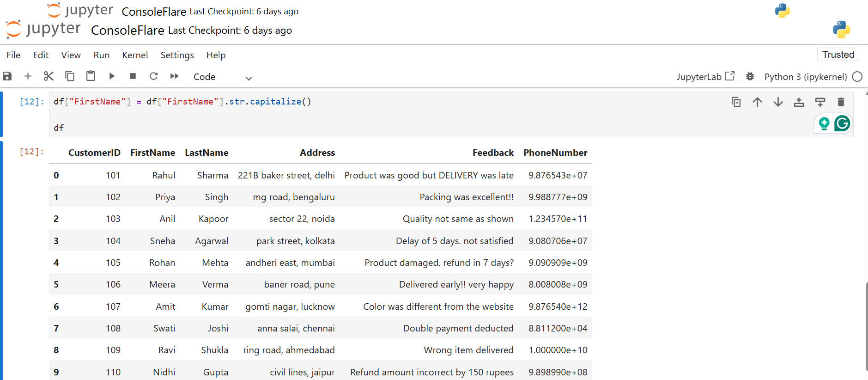Image resolution: width=868 pixels, height=380 pixels.
Task: Move cell up with the up arrow
Action: [x=757, y=102]
